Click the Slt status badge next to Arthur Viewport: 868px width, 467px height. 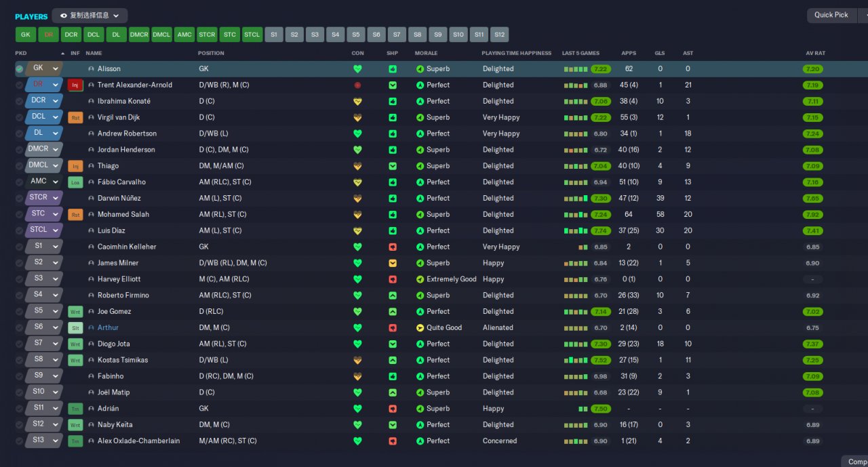click(x=75, y=328)
